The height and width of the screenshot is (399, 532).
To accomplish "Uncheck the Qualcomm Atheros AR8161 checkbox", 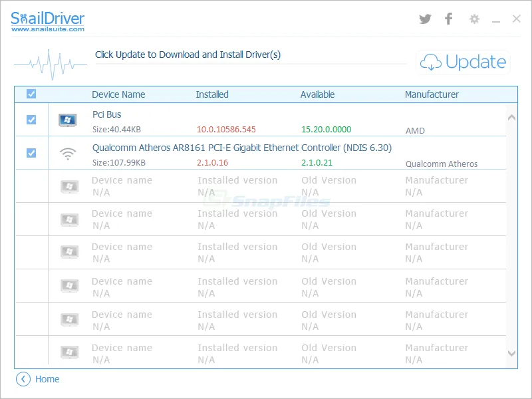I will tap(31, 153).
